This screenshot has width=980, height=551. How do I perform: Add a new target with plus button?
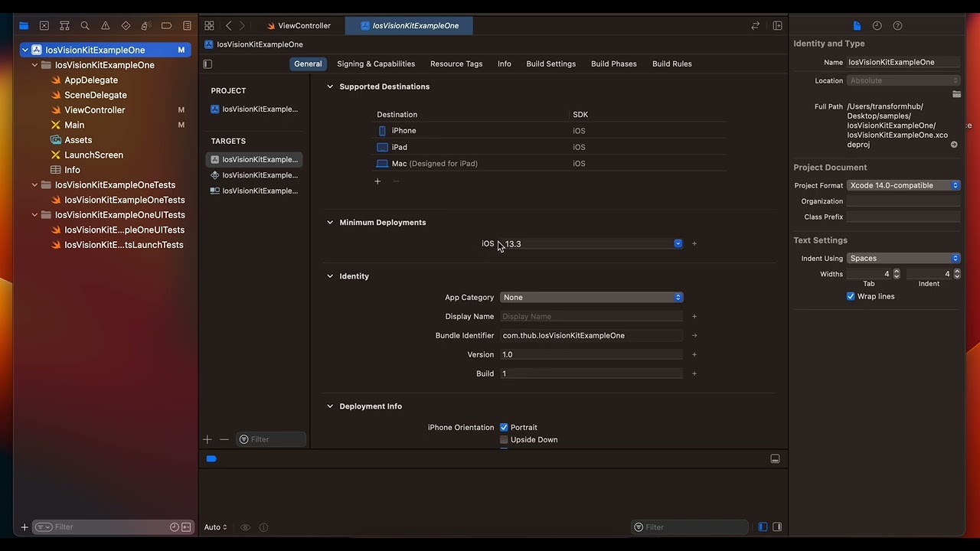click(207, 439)
